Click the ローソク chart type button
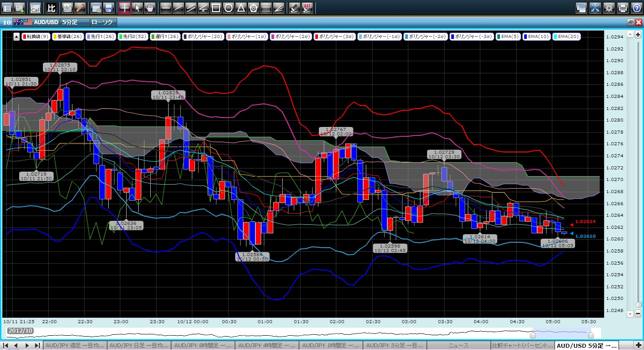The height and width of the screenshot is (350, 644). 103,22
